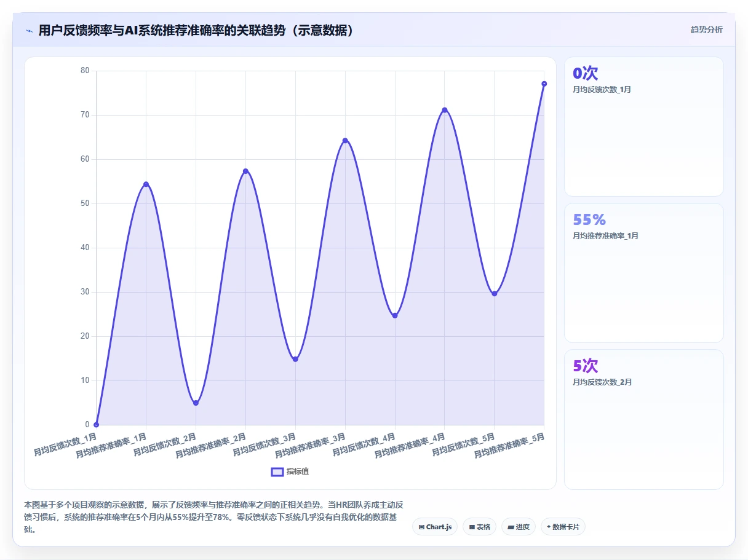Click data point for 月均反馈次数_4月
The width and height of the screenshot is (748, 560).
[x=395, y=316]
